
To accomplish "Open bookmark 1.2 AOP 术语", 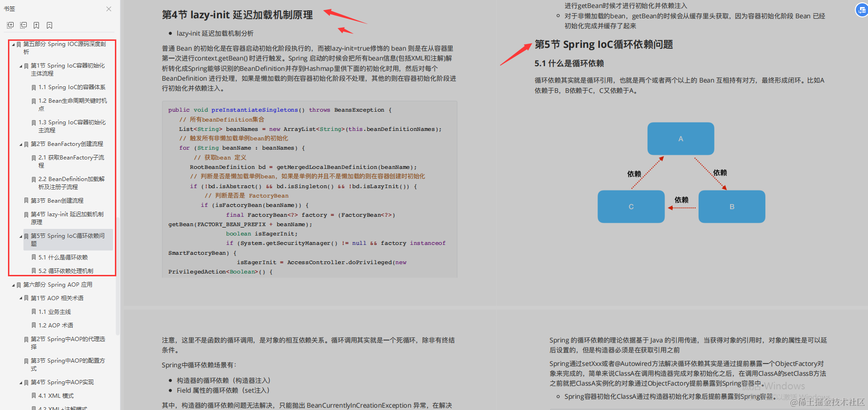I will 56,326.
